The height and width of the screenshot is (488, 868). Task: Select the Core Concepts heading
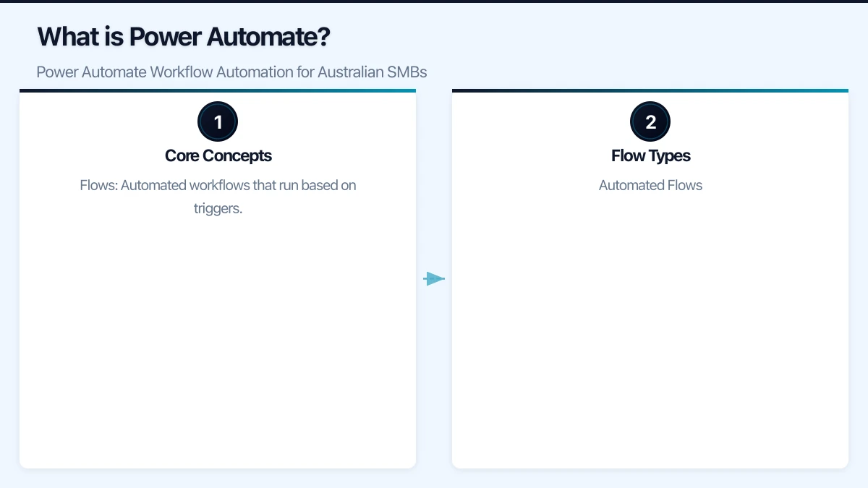(x=218, y=155)
